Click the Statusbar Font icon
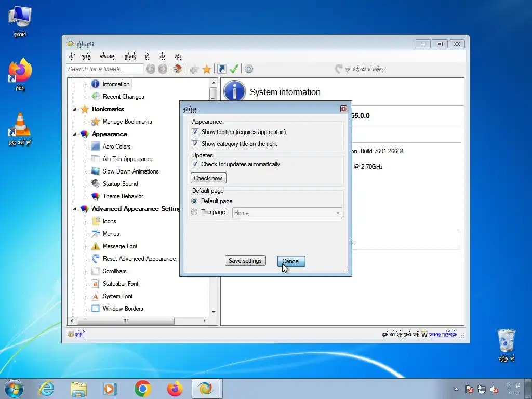532x399 pixels. tap(96, 283)
